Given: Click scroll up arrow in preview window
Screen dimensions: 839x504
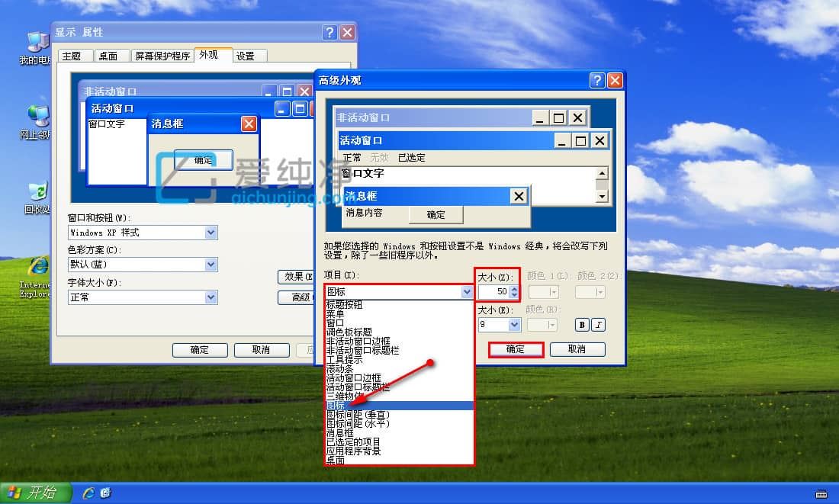Looking at the screenshot, I should [x=602, y=173].
